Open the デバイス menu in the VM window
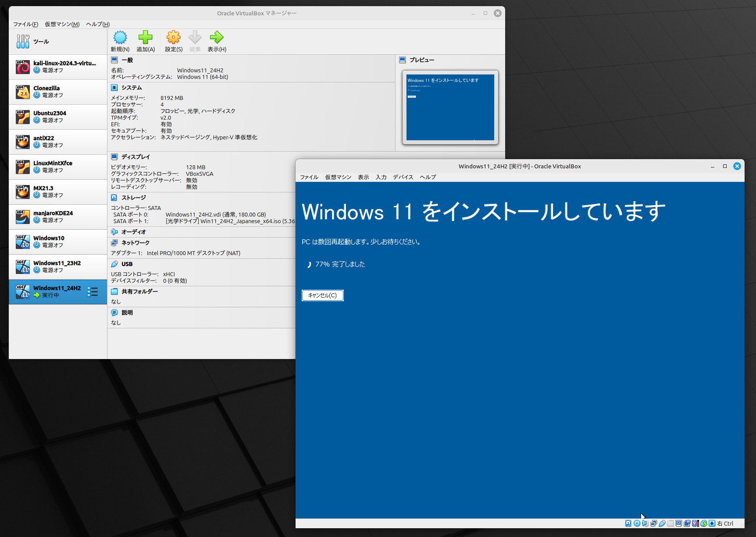 [403, 177]
